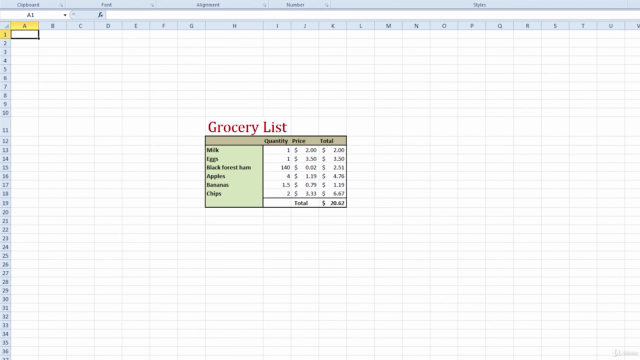The width and height of the screenshot is (640, 360).
Task: Select column D header
Action: (x=108, y=26)
